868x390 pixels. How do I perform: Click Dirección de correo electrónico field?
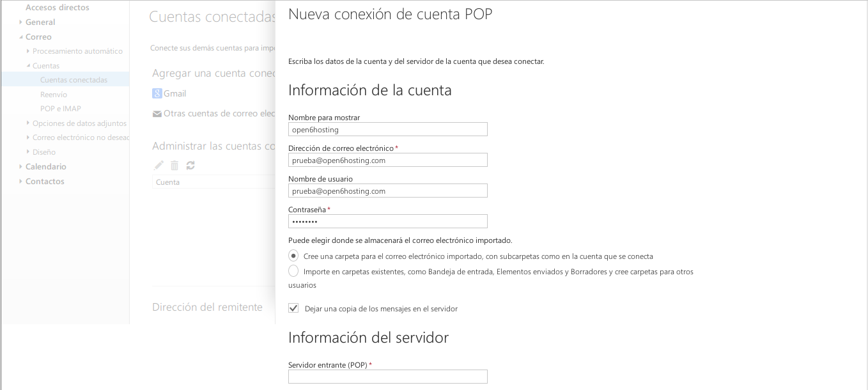[388, 160]
